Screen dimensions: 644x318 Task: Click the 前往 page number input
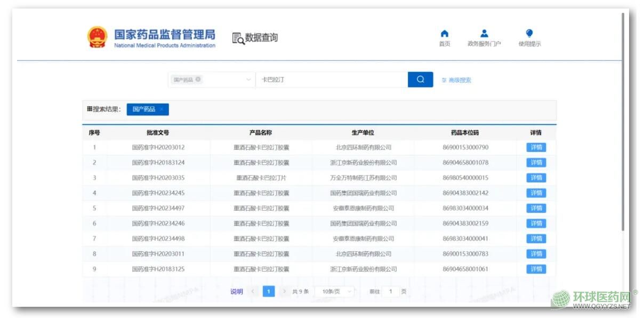(x=390, y=291)
